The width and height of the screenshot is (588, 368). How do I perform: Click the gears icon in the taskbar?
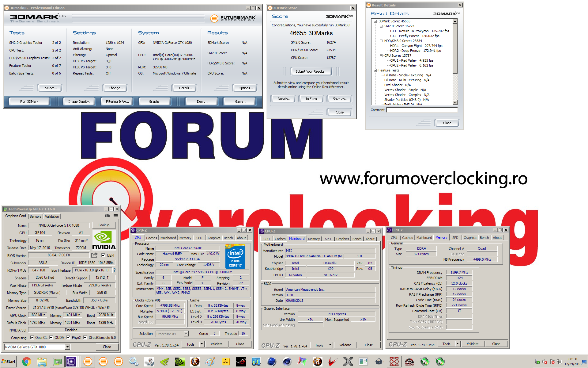point(134,362)
